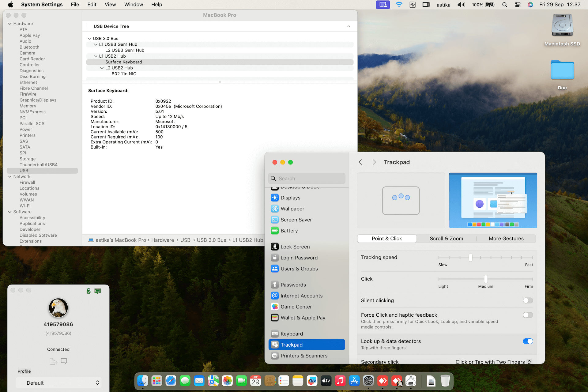Switch to the Point & Click tab
This screenshot has height=392, width=588.
point(387,239)
